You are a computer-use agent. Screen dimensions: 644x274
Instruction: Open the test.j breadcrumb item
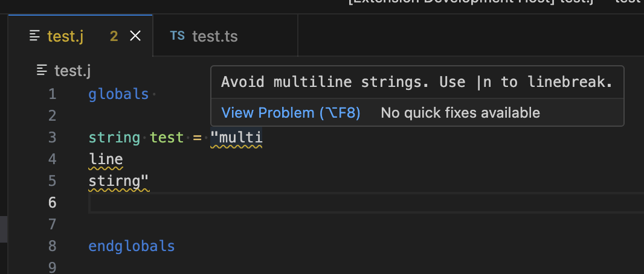(x=72, y=71)
